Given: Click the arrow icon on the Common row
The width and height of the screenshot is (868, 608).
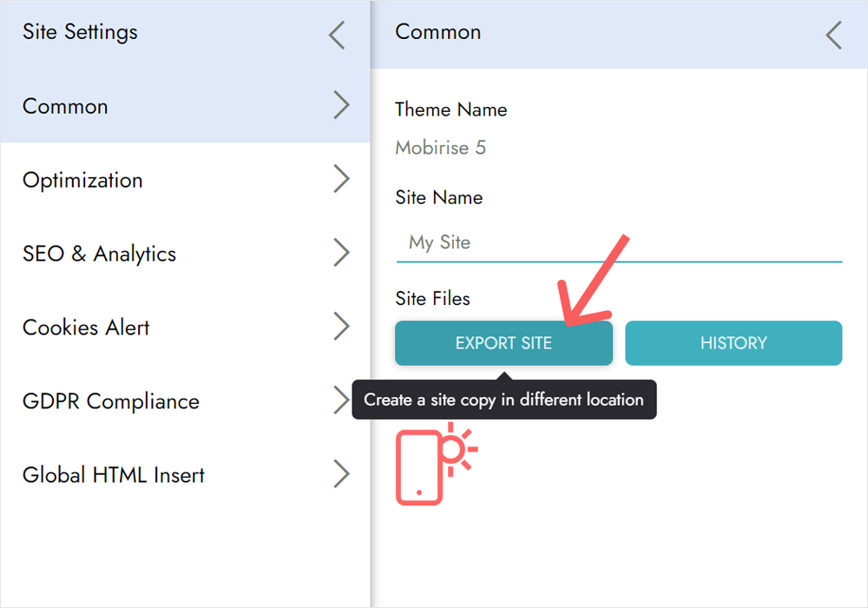Looking at the screenshot, I should tap(341, 106).
